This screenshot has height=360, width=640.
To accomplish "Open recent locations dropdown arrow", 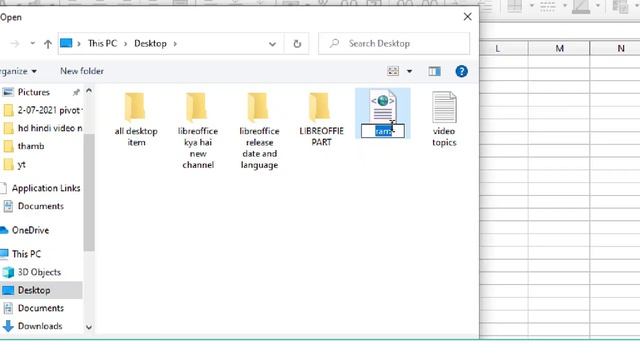I will tap(32, 43).
